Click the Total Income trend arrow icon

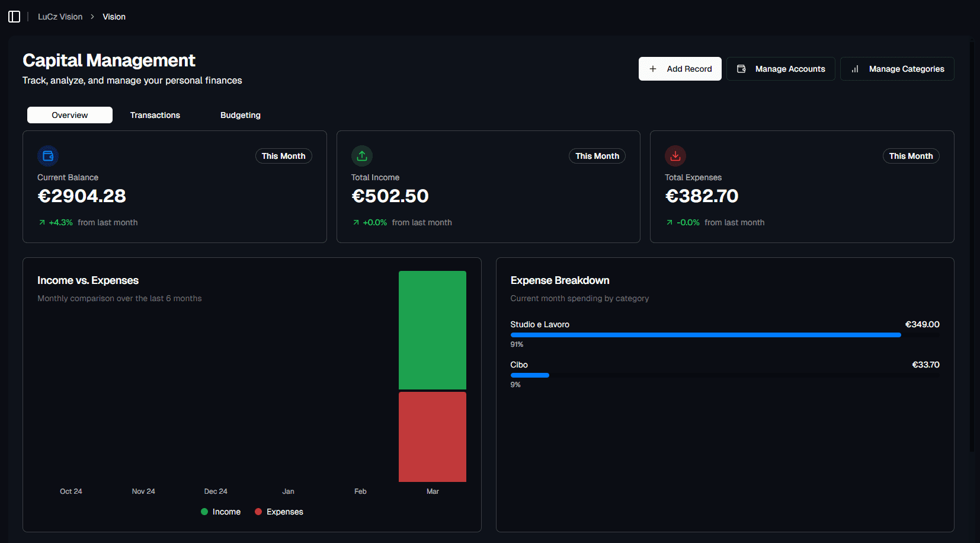356,222
